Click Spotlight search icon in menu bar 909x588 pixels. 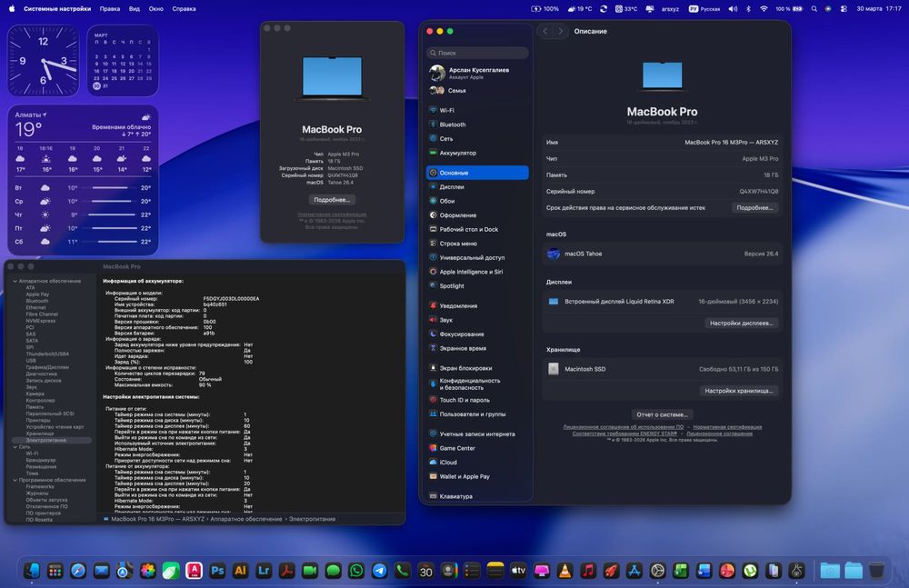coord(814,9)
